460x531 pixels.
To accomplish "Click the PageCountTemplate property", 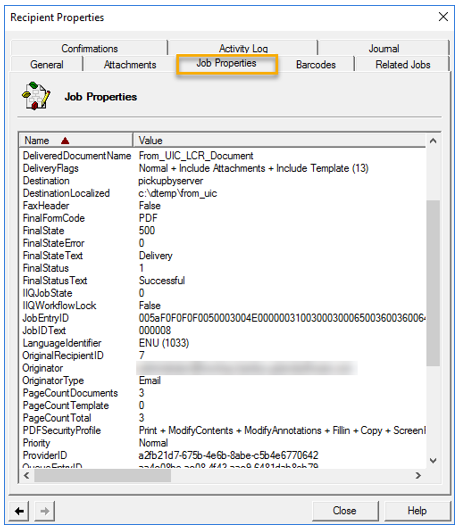I will [66, 406].
